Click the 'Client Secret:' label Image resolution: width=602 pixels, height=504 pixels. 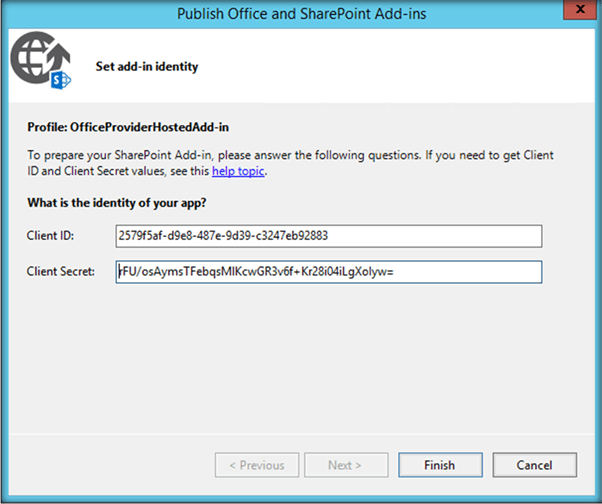pos(63,272)
